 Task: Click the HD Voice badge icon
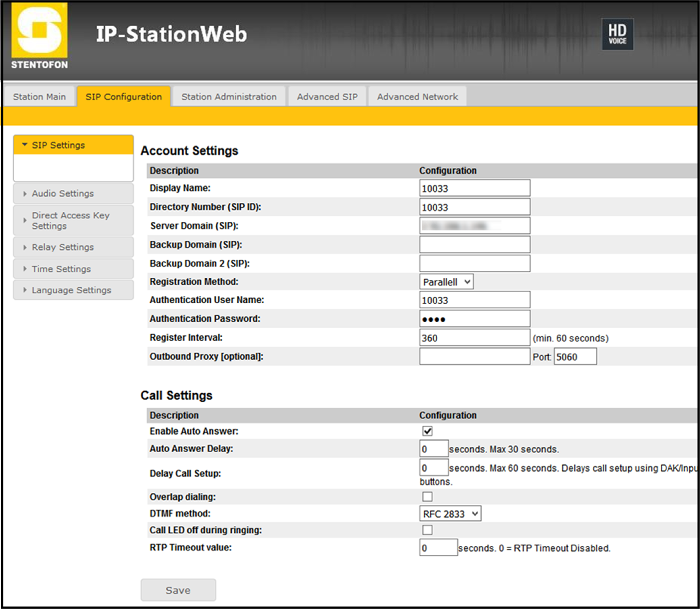point(617,34)
